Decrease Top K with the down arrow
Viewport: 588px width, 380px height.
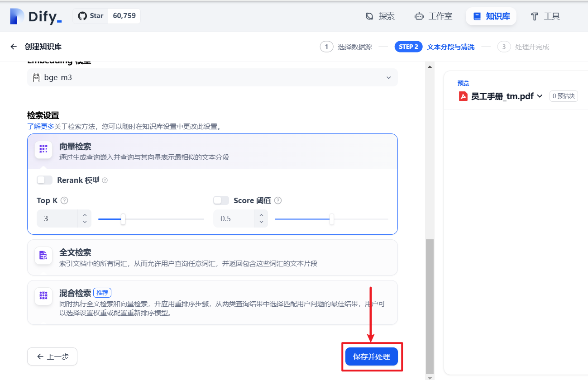(x=85, y=223)
